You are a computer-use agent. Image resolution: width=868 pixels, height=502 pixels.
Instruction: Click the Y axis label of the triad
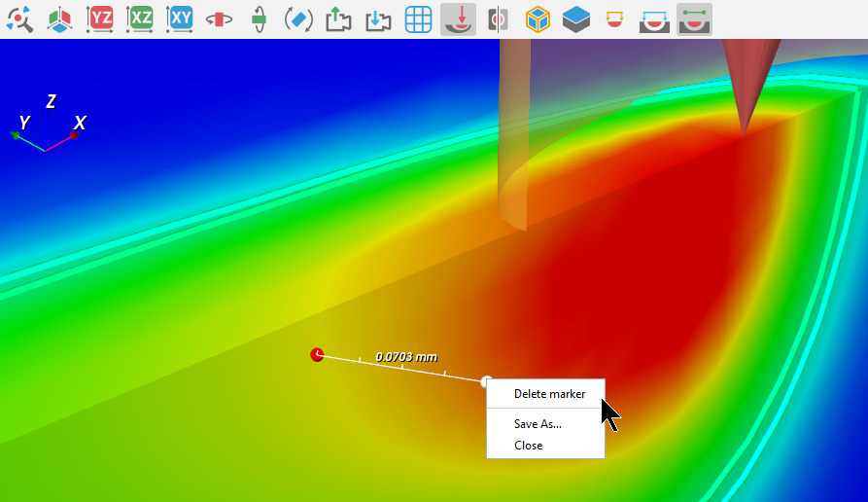[x=23, y=123]
